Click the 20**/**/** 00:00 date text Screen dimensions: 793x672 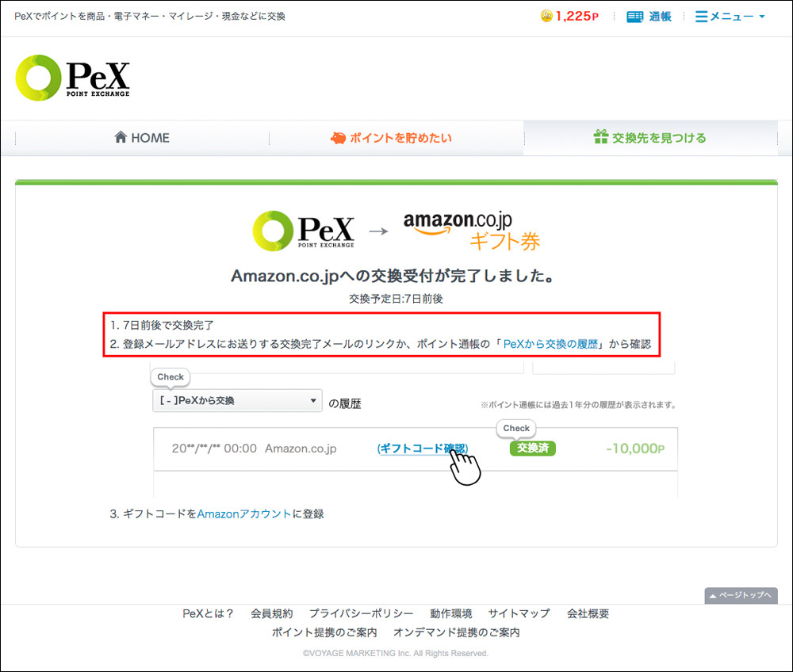[x=214, y=449]
